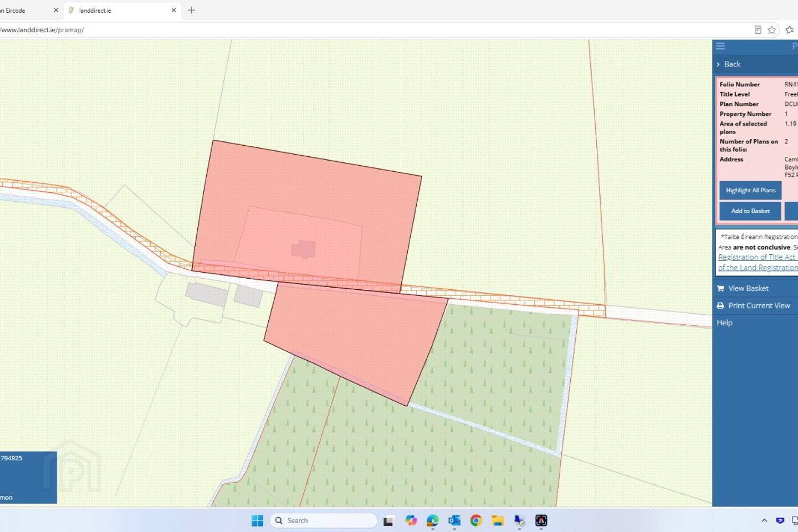Open Google Chrome from the taskbar
Image resolution: width=798 pixels, height=532 pixels.
click(476, 520)
